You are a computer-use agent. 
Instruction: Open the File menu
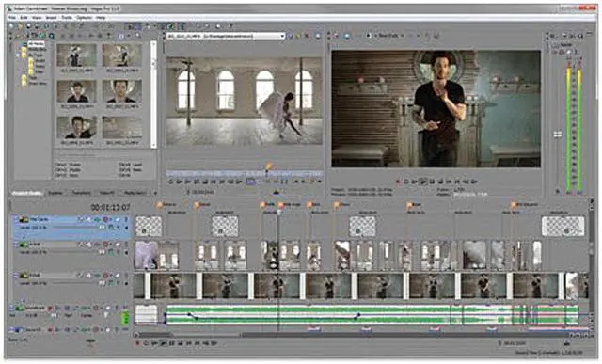[x=12, y=18]
